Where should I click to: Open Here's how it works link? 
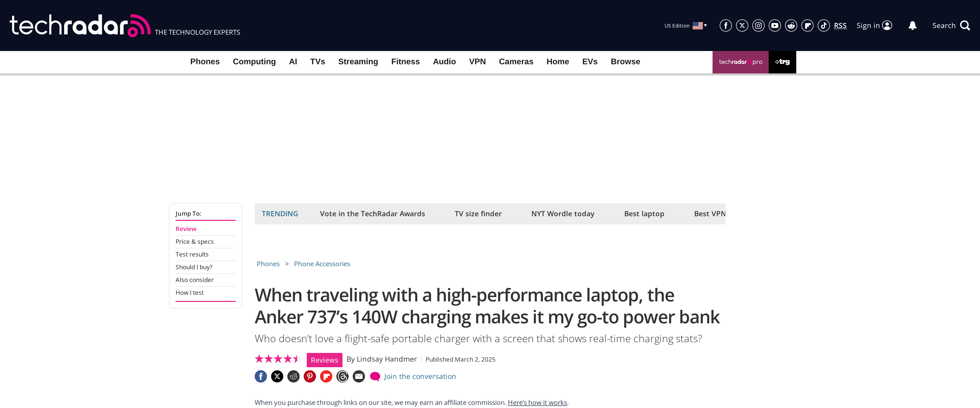pos(537,403)
